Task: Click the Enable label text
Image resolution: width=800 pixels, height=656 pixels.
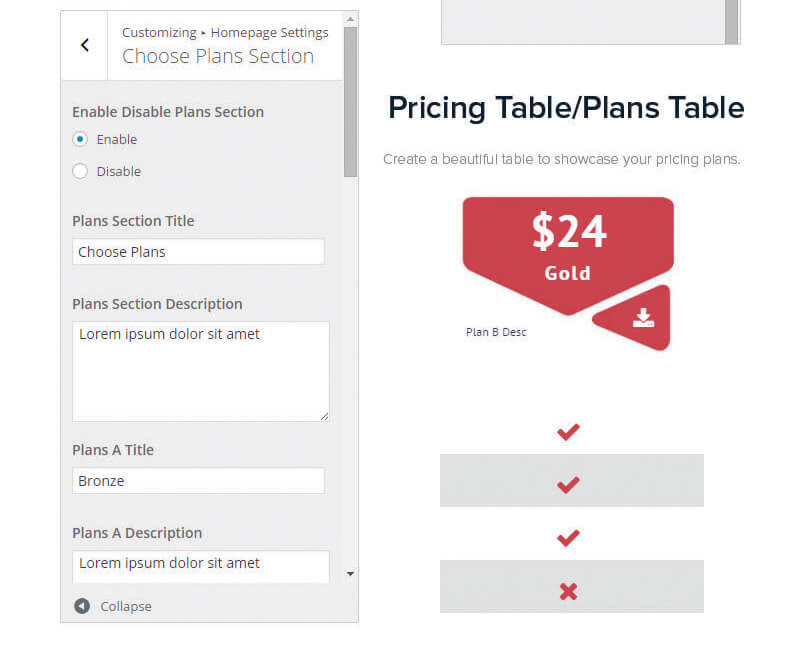Action: pos(117,139)
